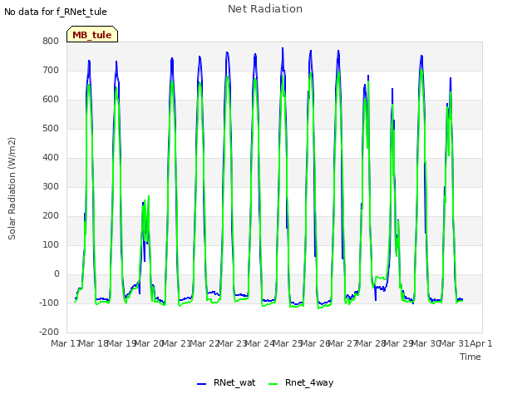532x399 pixels.
Task: Click the -200 y-axis tick label
Action: [x=49, y=332]
